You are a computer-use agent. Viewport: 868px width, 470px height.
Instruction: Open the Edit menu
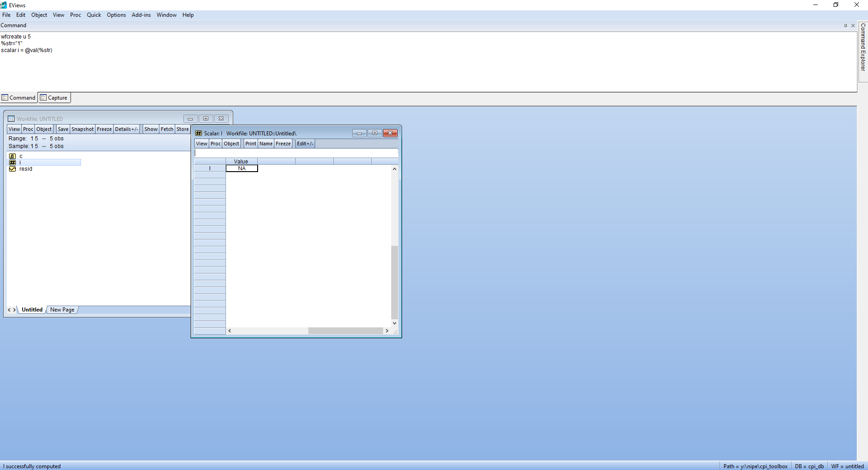point(21,15)
